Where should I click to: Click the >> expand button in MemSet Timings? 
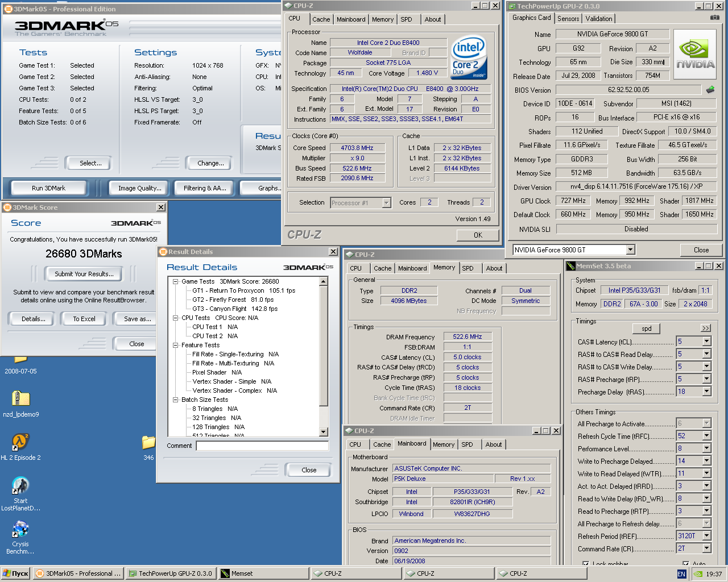tap(706, 328)
